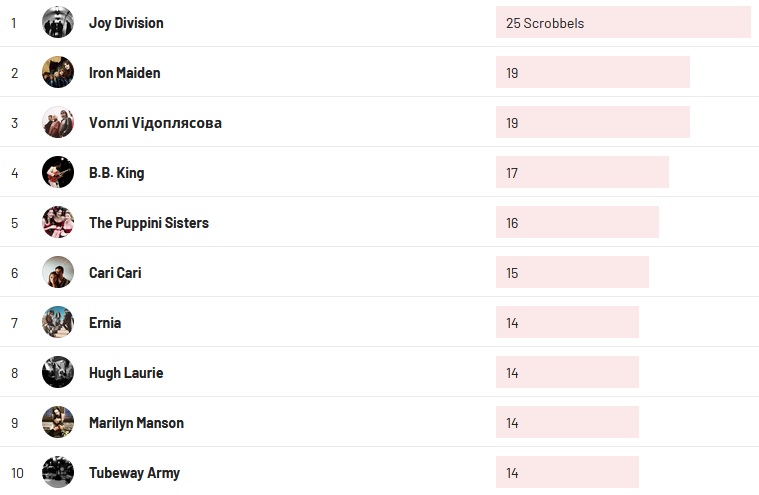Open the Marilyn Manson artist link
Screen dimensions: 759x495
[x=136, y=422]
